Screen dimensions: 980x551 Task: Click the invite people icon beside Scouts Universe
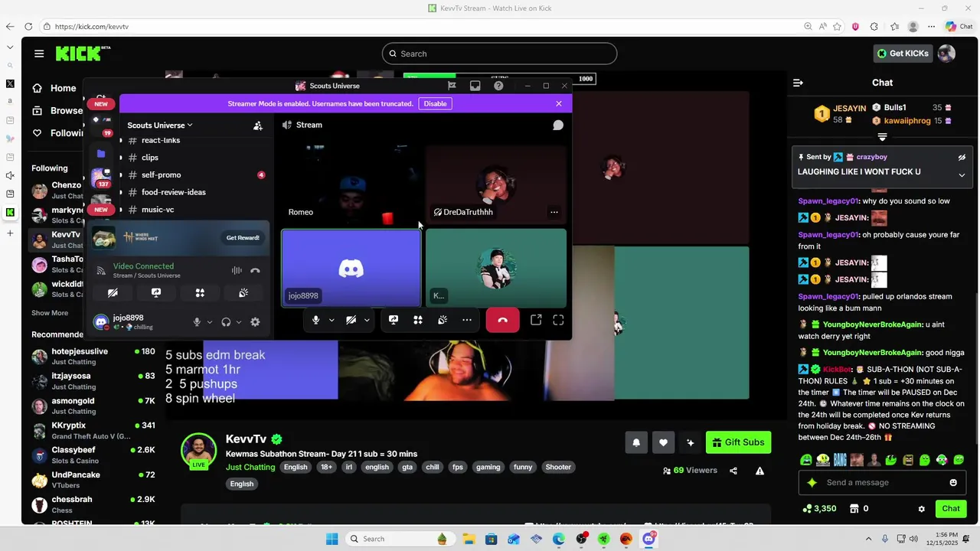pos(258,126)
